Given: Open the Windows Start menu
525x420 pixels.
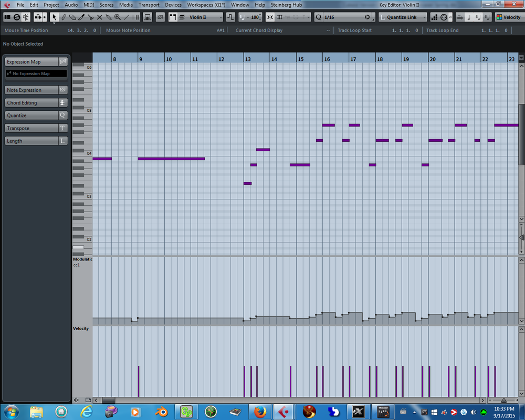Looking at the screenshot, I should (x=11, y=412).
